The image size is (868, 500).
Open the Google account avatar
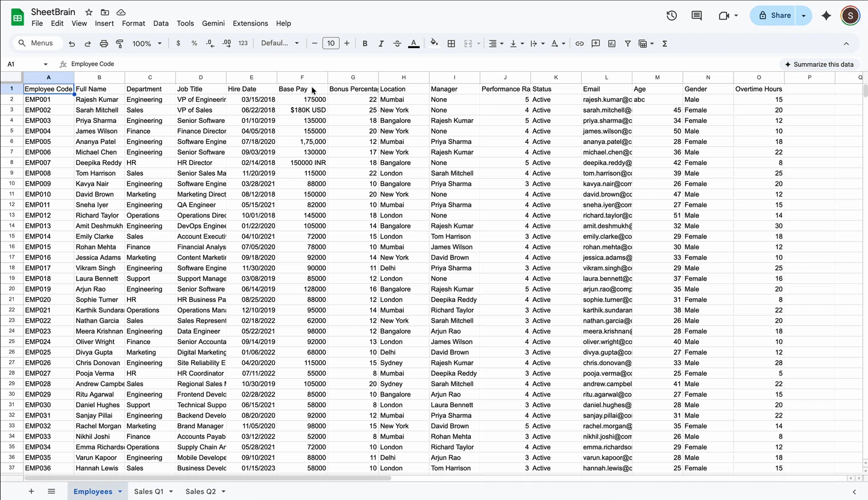point(850,16)
